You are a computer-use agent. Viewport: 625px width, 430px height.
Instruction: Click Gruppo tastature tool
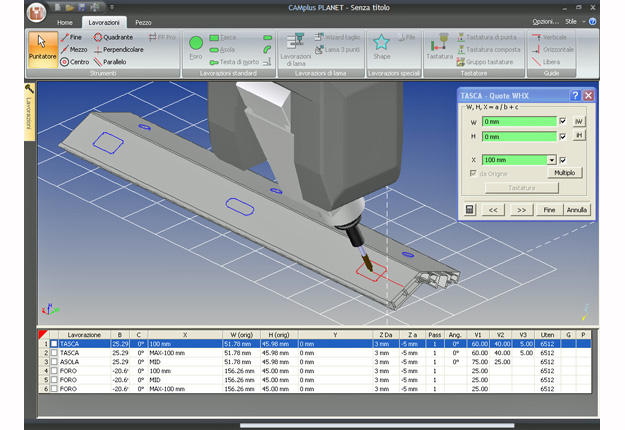(x=485, y=62)
